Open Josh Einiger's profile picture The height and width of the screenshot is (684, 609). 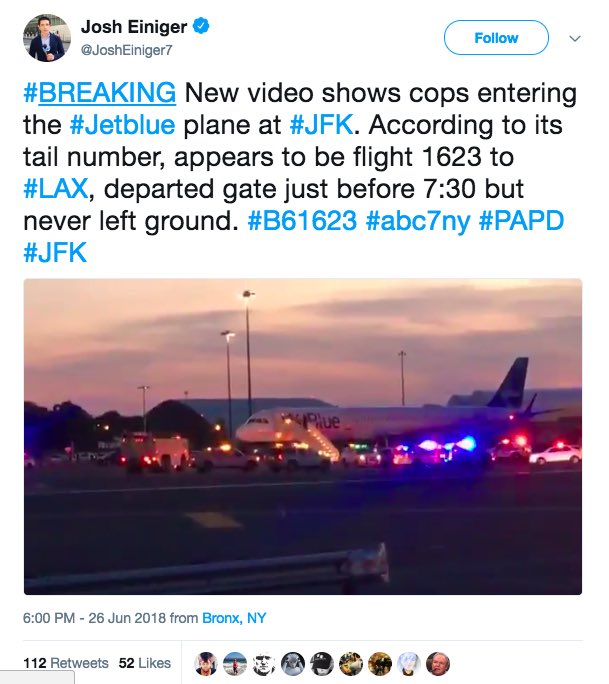(47, 38)
